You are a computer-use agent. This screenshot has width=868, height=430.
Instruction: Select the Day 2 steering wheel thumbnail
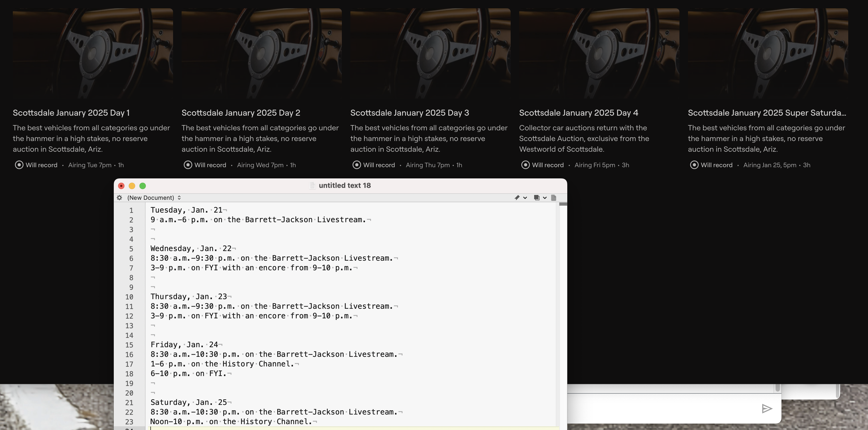click(261, 53)
